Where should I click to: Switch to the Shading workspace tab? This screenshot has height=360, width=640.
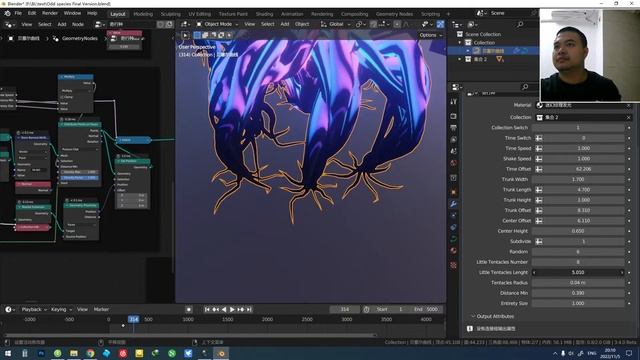264,14
